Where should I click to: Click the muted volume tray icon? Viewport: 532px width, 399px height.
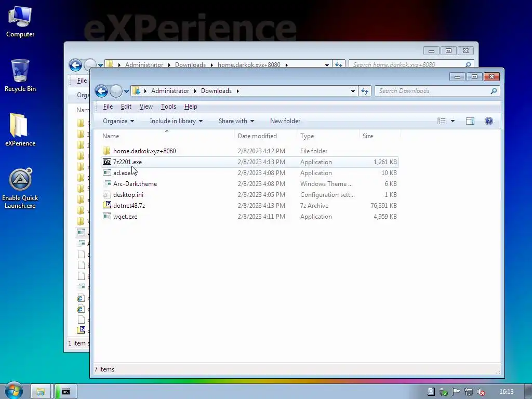(x=481, y=392)
